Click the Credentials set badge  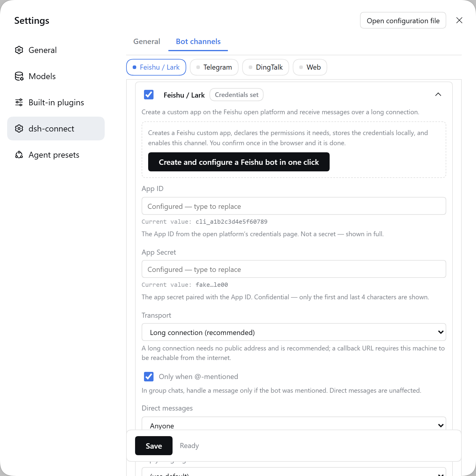pyautogui.click(x=237, y=95)
